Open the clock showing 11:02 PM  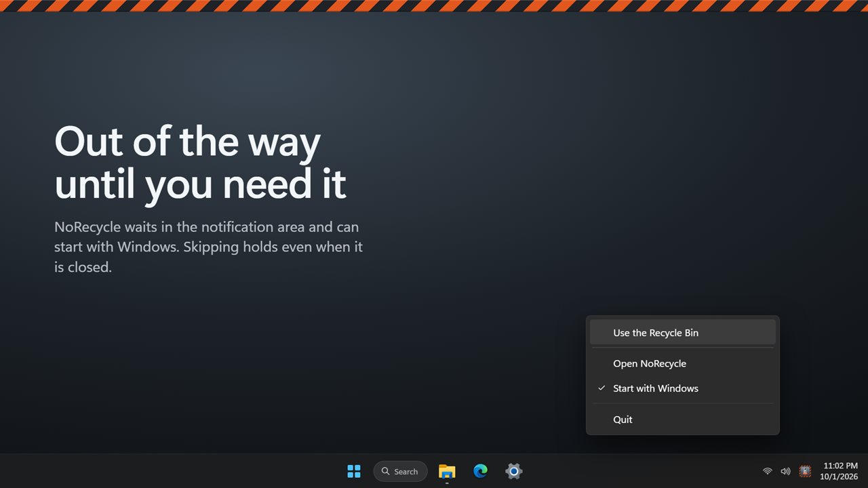pos(840,471)
